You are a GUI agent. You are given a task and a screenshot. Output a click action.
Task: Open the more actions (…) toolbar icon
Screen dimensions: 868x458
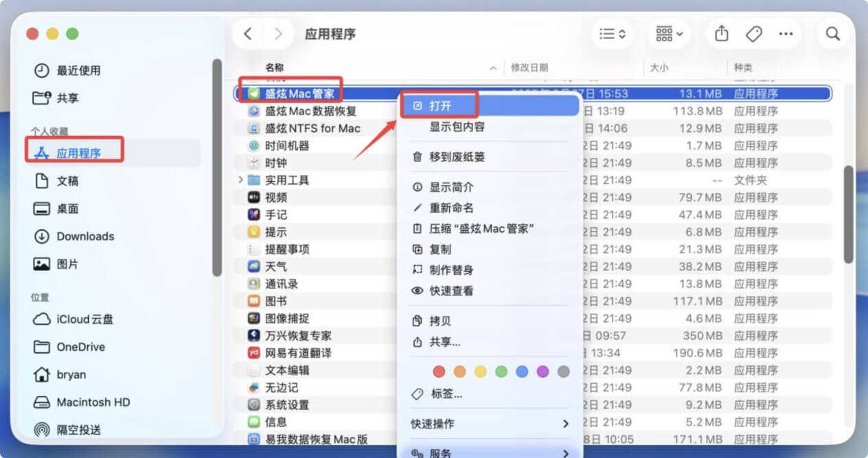[787, 33]
